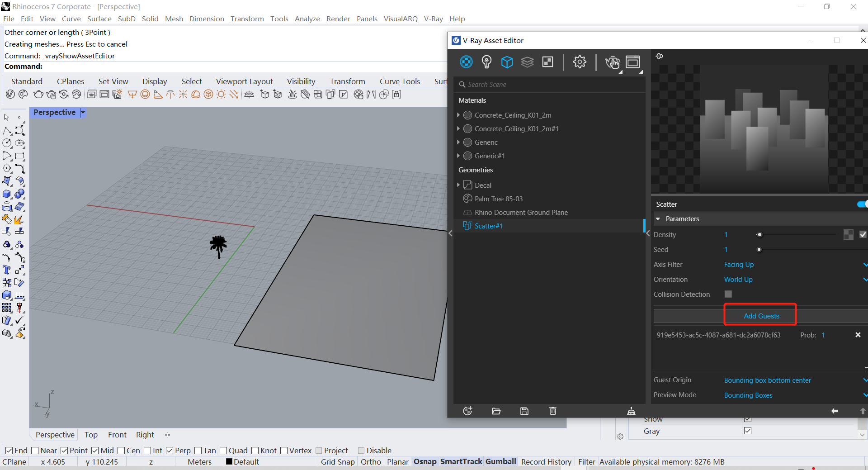This screenshot has height=470, width=868.
Task: Switch to the Top viewport tab
Action: tap(91, 435)
